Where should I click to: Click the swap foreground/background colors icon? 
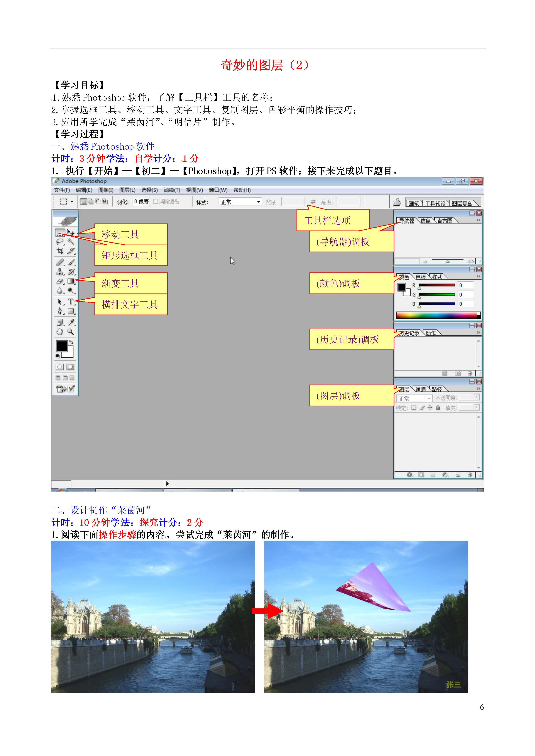[x=71, y=342]
